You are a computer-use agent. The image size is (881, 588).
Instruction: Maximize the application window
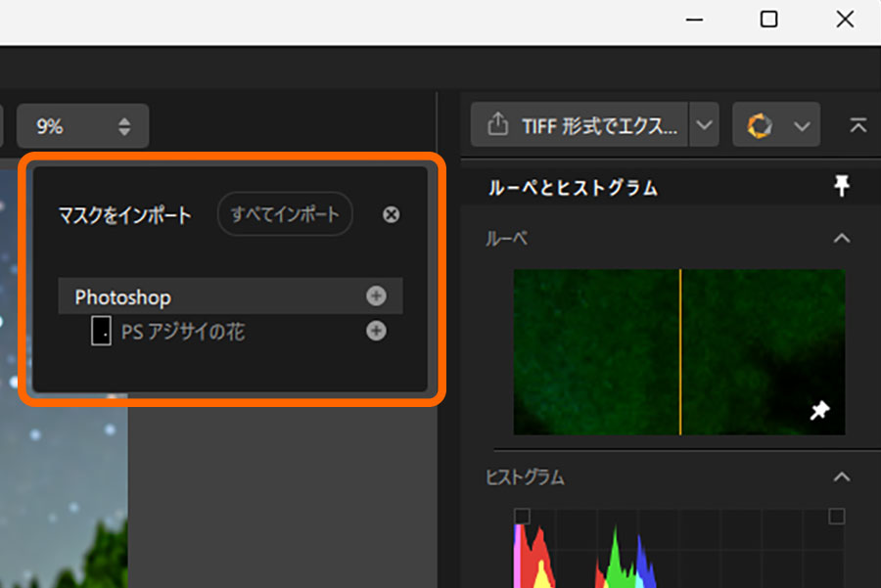pos(768,20)
